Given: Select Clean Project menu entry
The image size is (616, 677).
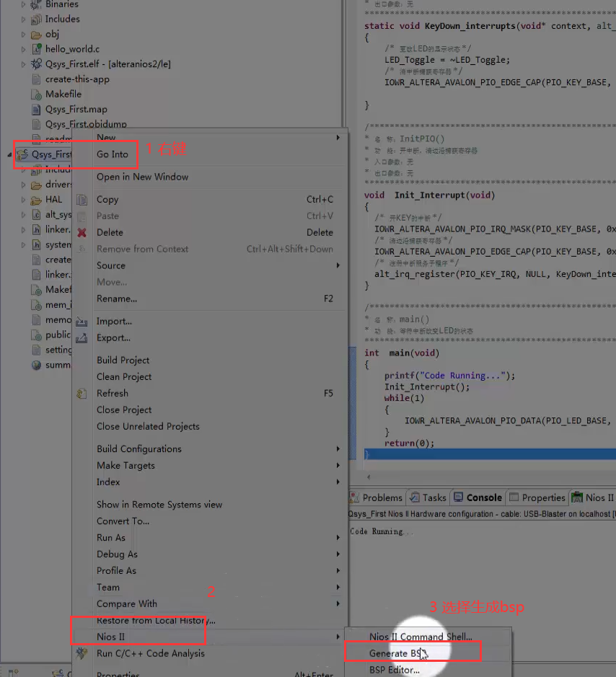Looking at the screenshot, I should click(124, 377).
